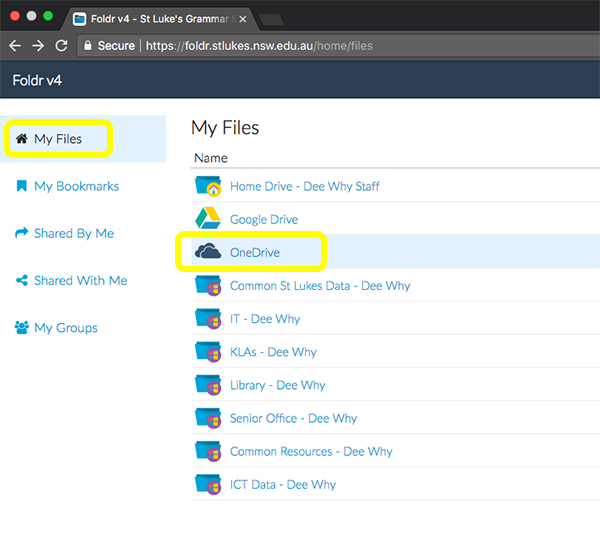Click the My Groups people icon
Screen dimensions: 600x560
[x=22, y=328]
